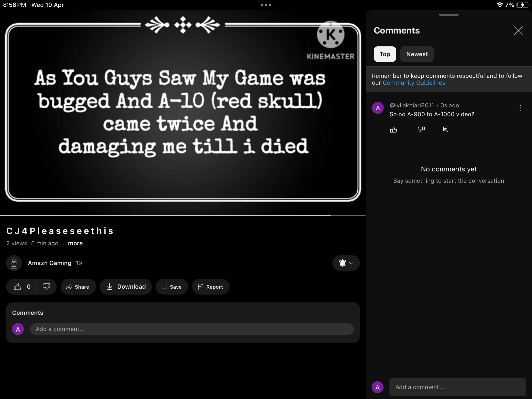This screenshot has height=399, width=532.
Task: Open comment options three-dot menu
Action: coord(520,108)
